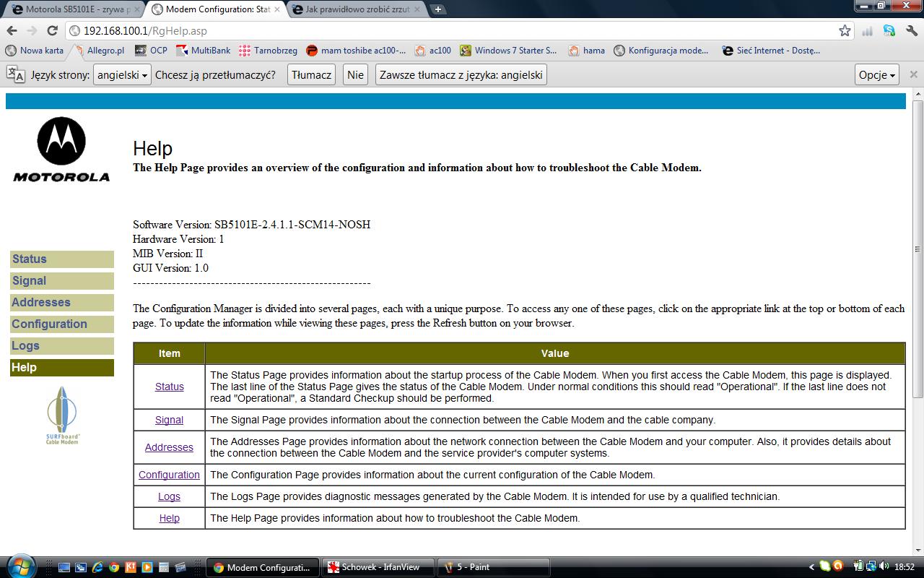Screen dimensions: 924x578
Task: Follow the Configuration link in the table
Action: click(169, 475)
